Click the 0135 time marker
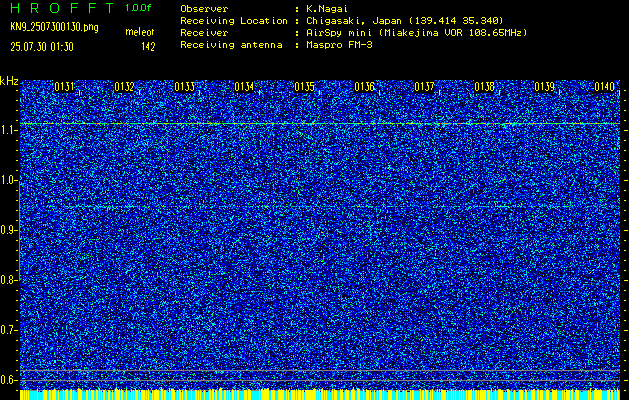This screenshot has height=400, width=629. (304, 87)
